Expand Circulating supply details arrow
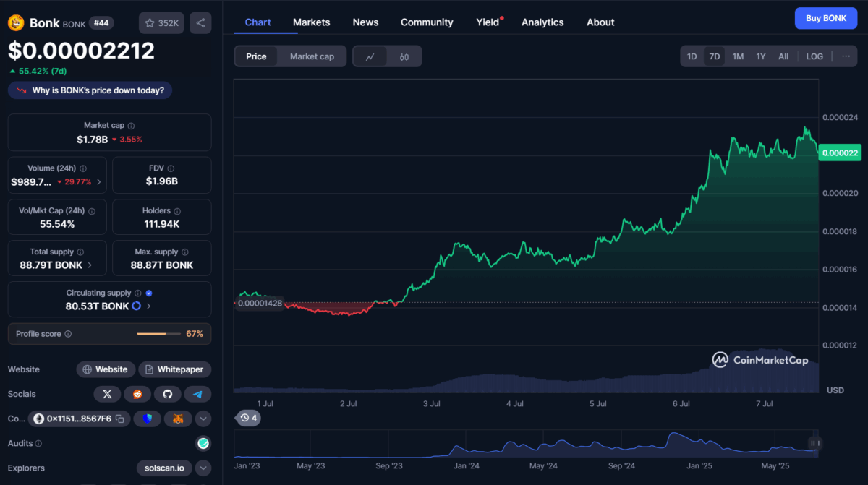This screenshot has width=868, height=485. 149,306
